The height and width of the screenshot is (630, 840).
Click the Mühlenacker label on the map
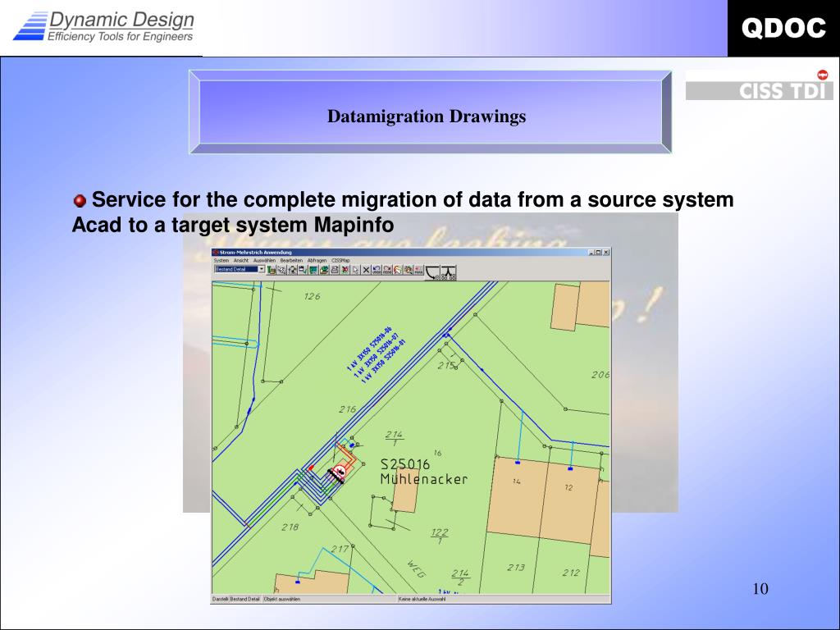(x=424, y=479)
